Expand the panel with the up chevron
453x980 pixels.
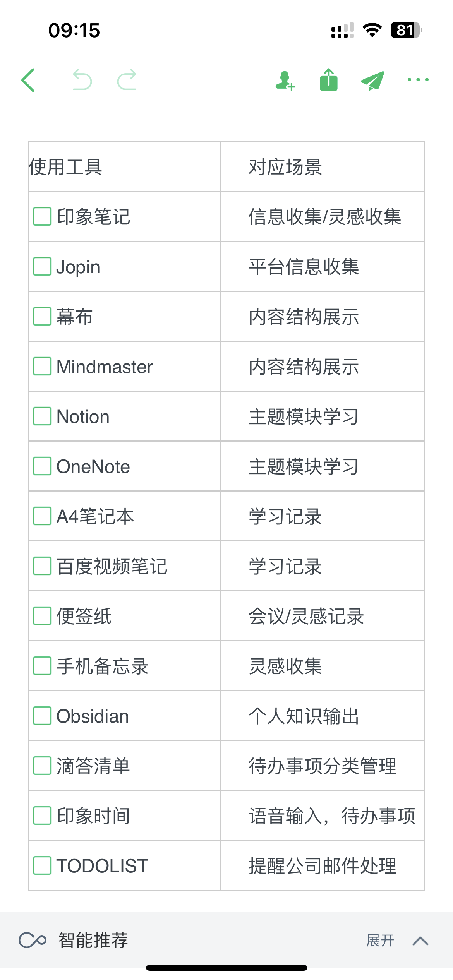point(420,941)
